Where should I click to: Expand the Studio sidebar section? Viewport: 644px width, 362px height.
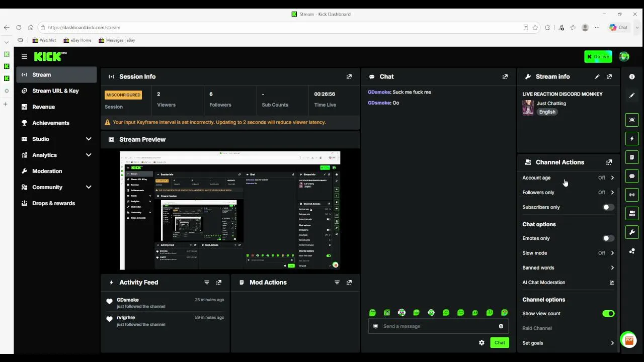click(x=89, y=139)
